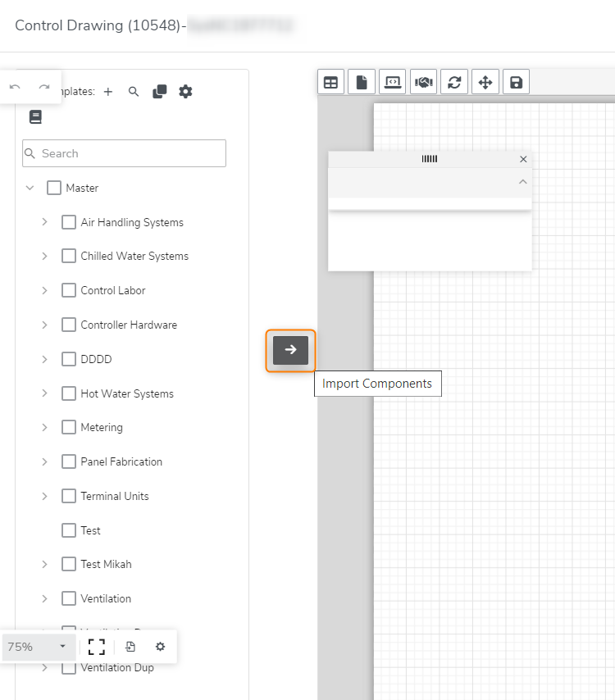Check the Metering checkbox
The width and height of the screenshot is (615, 700).
[x=69, y=427]
